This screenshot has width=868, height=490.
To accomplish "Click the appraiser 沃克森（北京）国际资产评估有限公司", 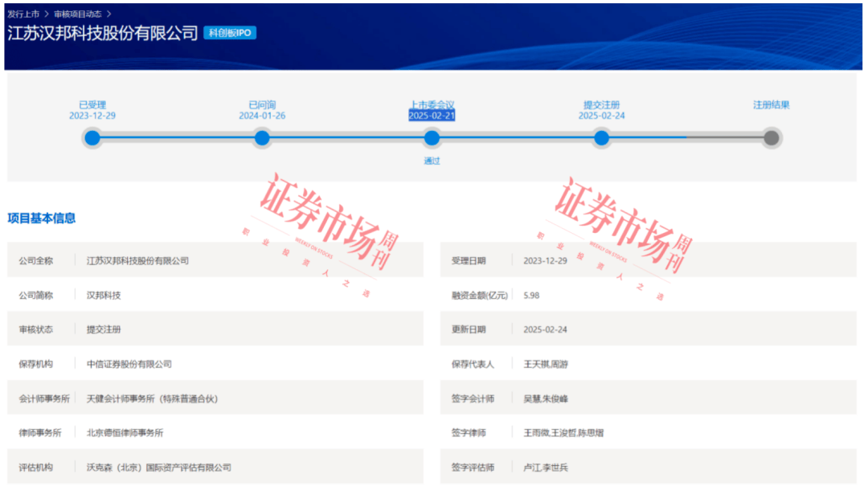I will [158, 468].
